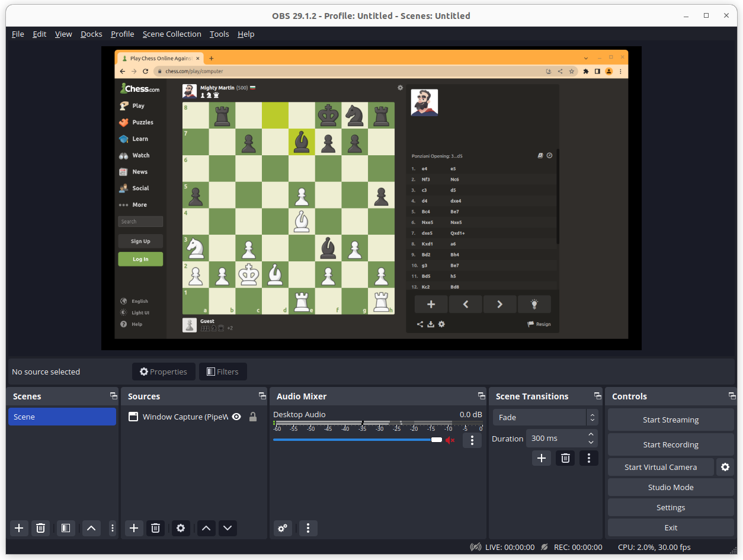Open the View menu

coord(63,34)
